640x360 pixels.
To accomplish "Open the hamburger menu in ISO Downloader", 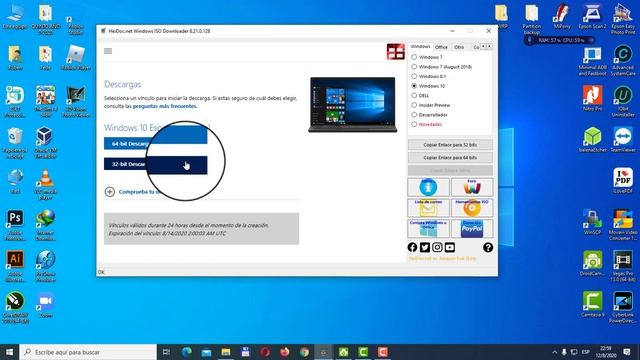I will [108, 51].
